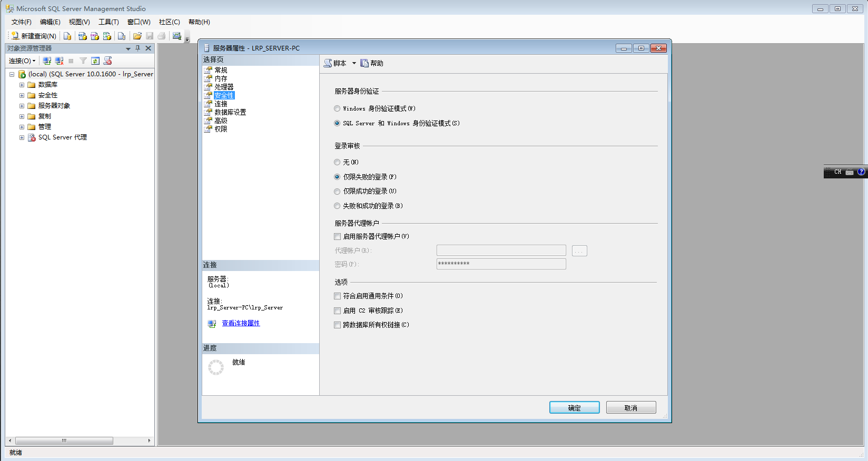
Task: Expand the 服务器对象 tree node
Action: point(22,106)
